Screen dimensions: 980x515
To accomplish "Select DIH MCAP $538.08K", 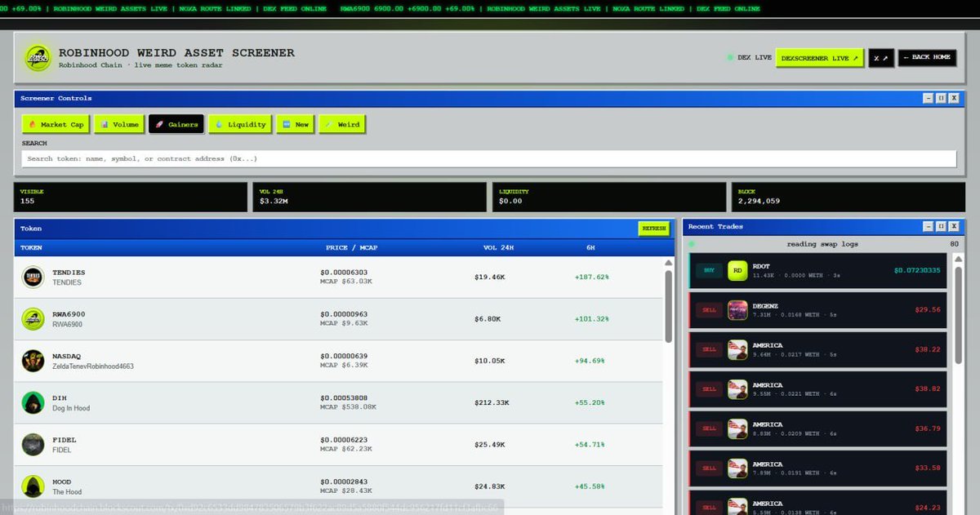I will pos(348,406).
